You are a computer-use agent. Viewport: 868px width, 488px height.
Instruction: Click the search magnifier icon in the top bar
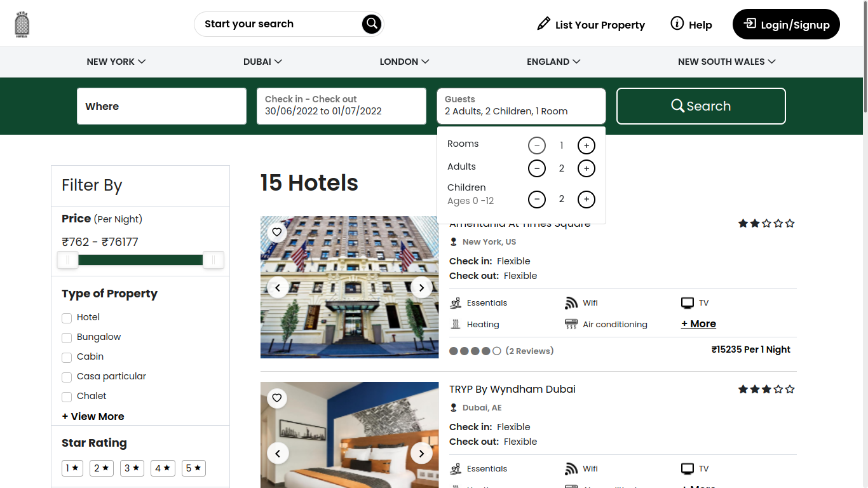click(372, 24)
